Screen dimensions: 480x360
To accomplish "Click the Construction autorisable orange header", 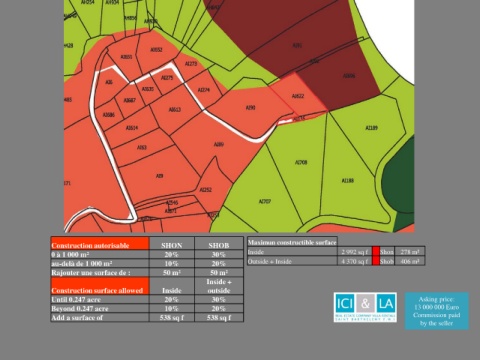I will tap(100, 243).
